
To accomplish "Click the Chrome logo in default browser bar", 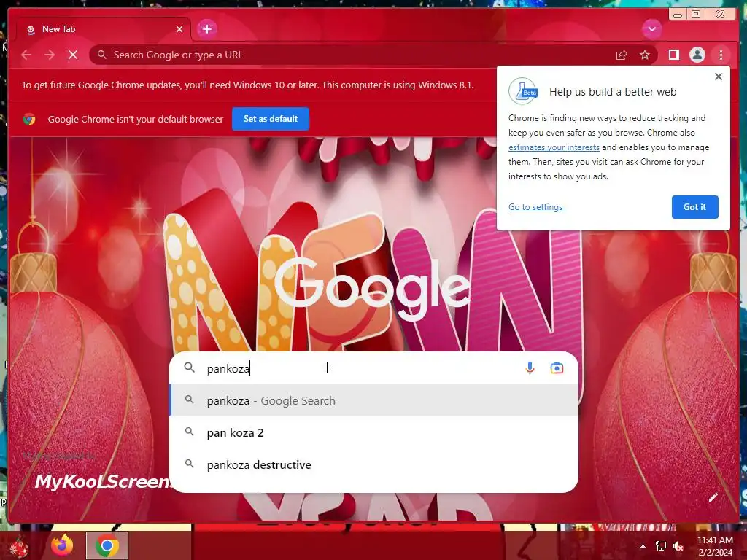I will 29,119.
